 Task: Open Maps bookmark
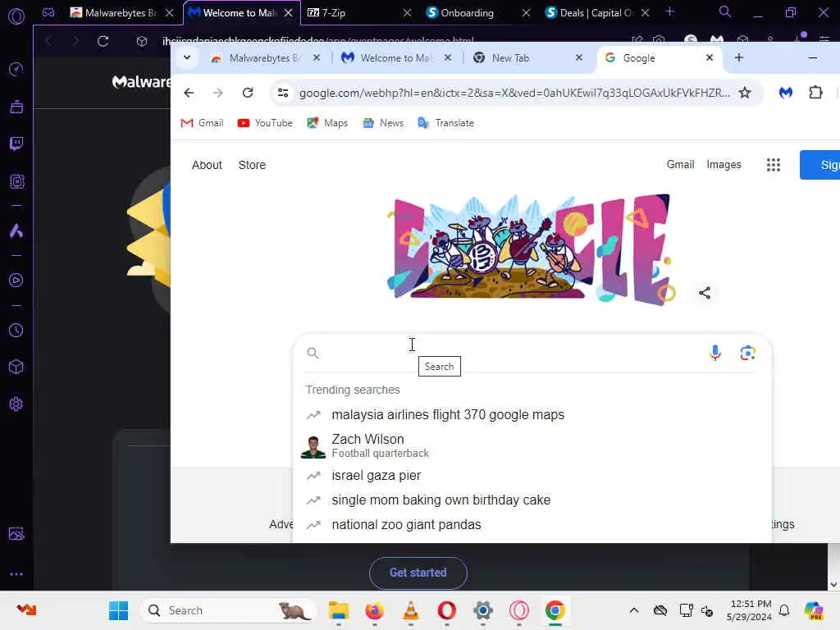tap(327, 123)
